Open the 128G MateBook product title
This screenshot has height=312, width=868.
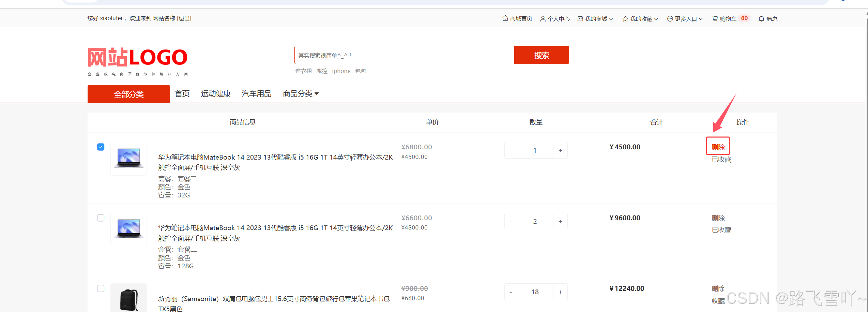pos(275,233)
